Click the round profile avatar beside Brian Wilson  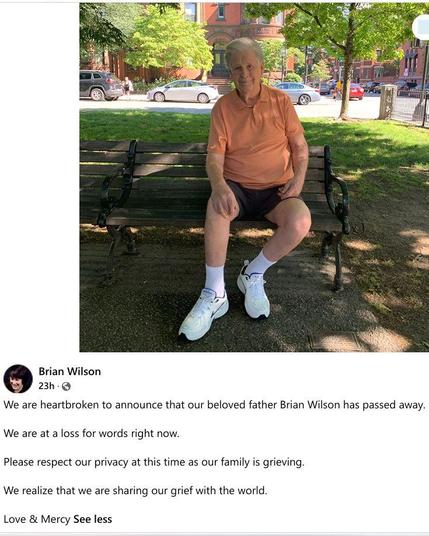pyautogui.click(x=18, y=379)
